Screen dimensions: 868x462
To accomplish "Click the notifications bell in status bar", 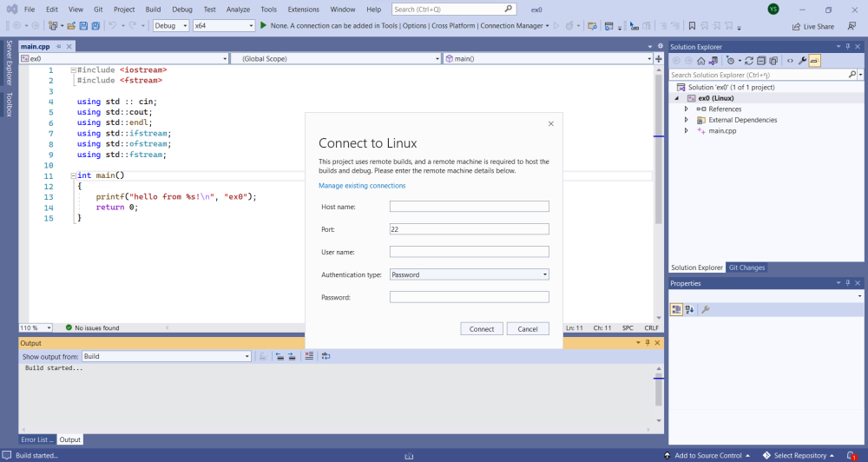I will tap(852, 455).
